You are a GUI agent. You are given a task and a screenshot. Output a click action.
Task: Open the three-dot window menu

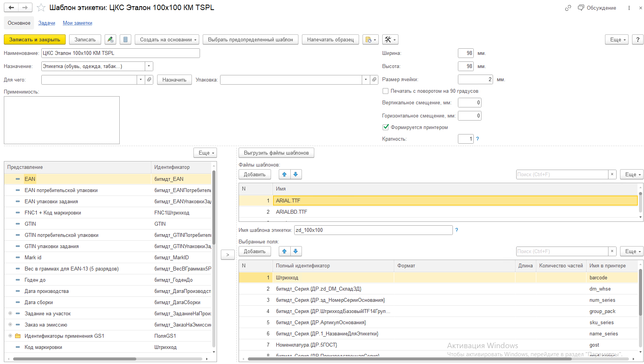pos(629,8)
